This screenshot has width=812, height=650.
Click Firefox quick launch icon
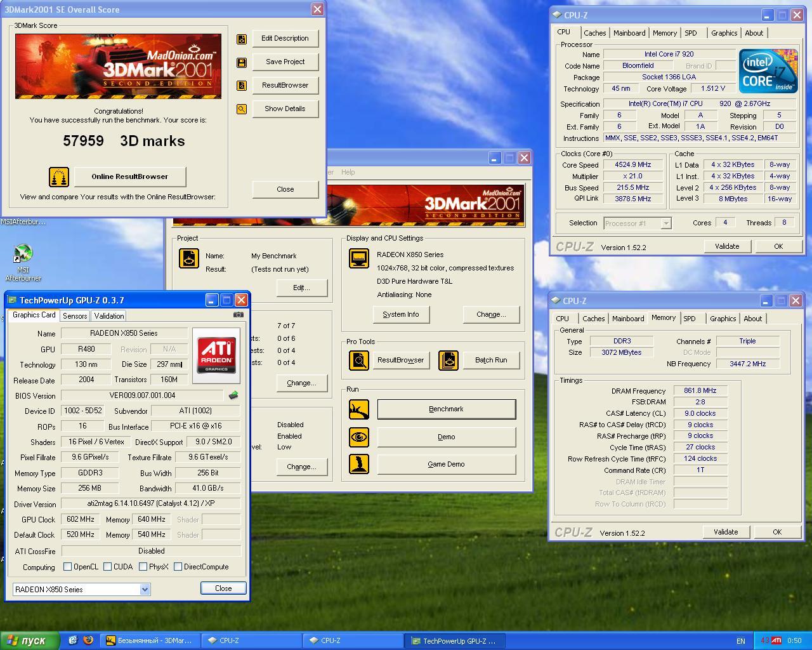(88, 640)
